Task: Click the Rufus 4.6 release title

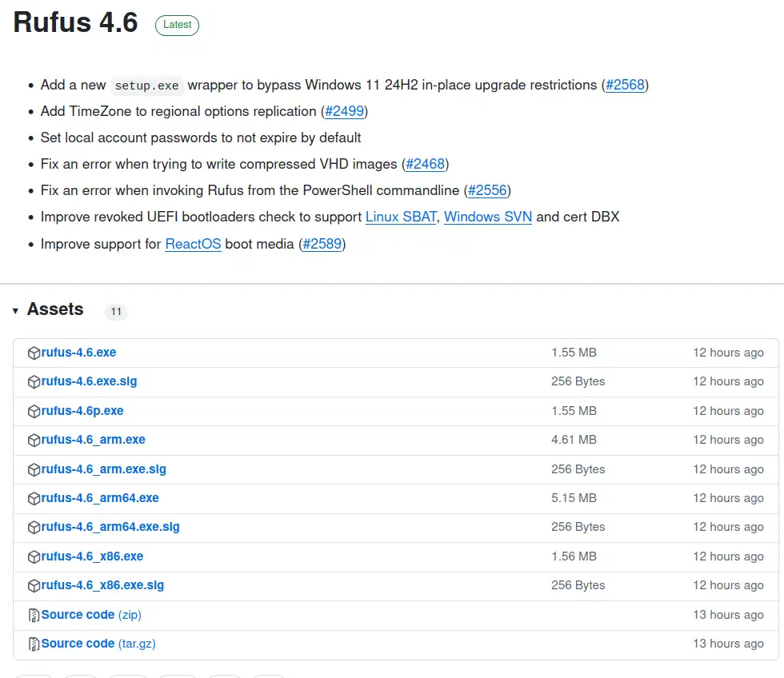Action: (75, 22)
